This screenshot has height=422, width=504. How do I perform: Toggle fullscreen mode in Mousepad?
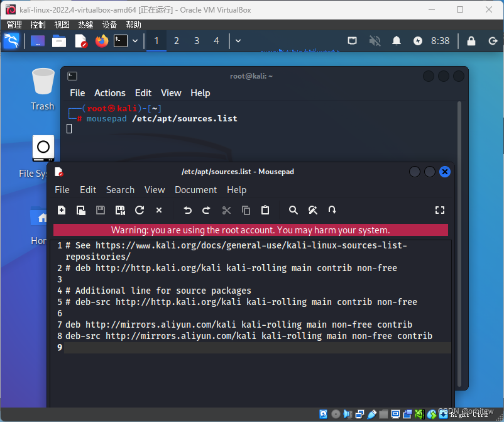[440, 210]
